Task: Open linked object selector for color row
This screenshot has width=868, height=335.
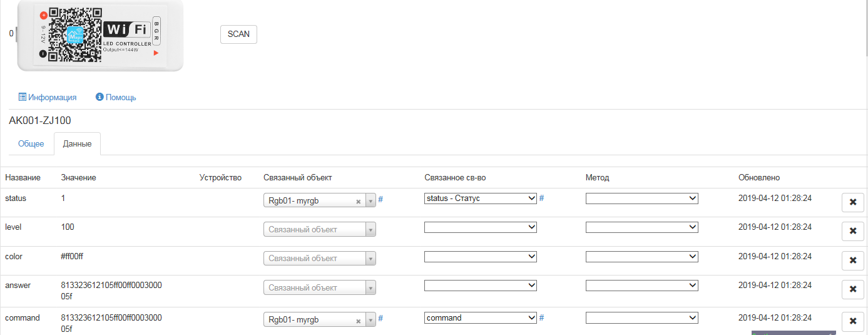Action: 320,259
